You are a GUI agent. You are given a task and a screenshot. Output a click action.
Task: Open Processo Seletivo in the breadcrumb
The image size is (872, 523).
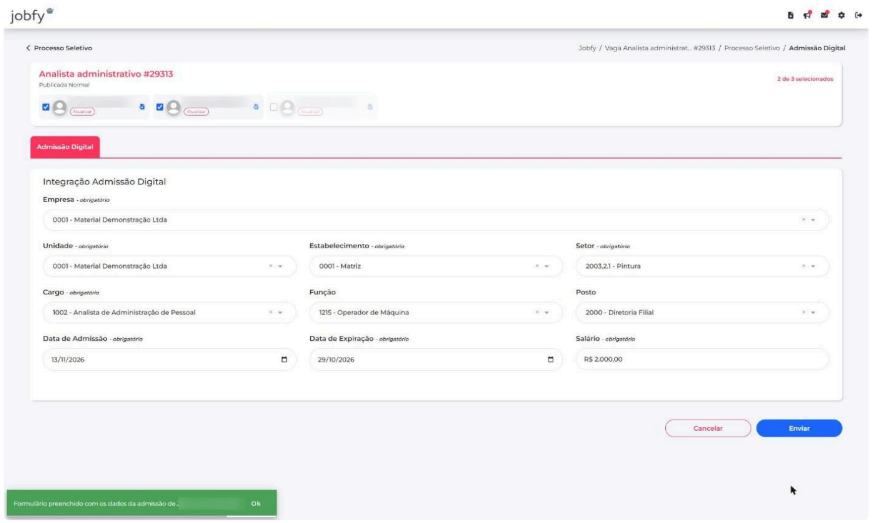tap(752, 48)
